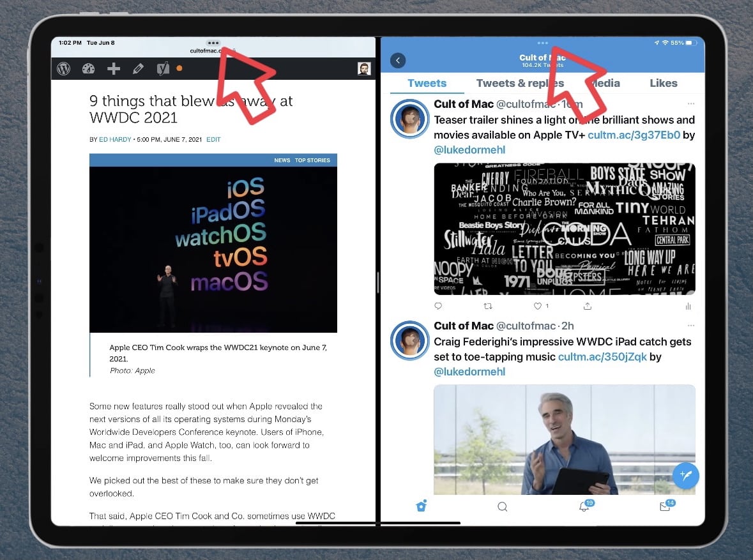Image resolution: width=753 pixels, height=560 pixels.
Task: Tap the Twitter home icon in bottom bar
Action: 421,507
